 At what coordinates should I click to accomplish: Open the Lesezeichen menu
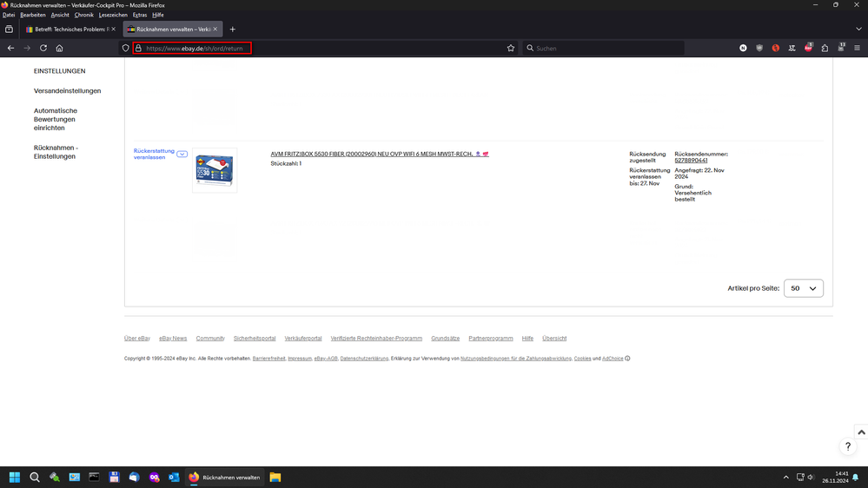pyautogui.click(x=113, y=15)
